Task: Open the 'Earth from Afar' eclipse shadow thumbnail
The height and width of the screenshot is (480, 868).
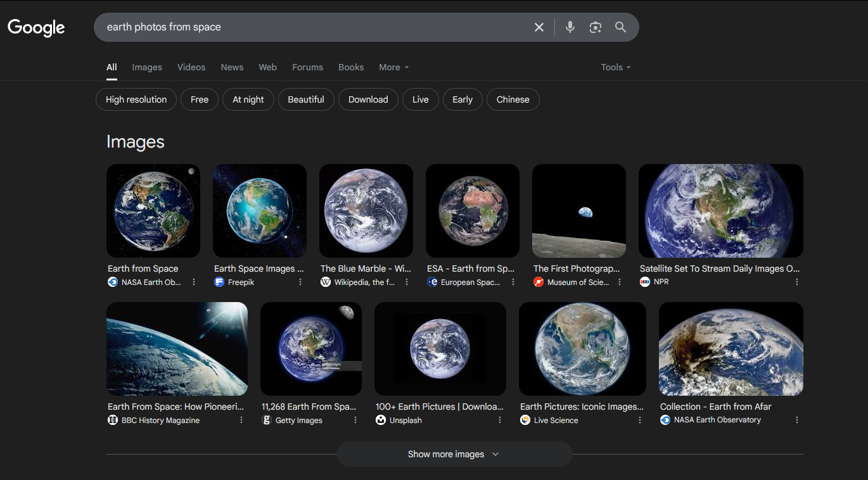Action: (x=731, y=349)
